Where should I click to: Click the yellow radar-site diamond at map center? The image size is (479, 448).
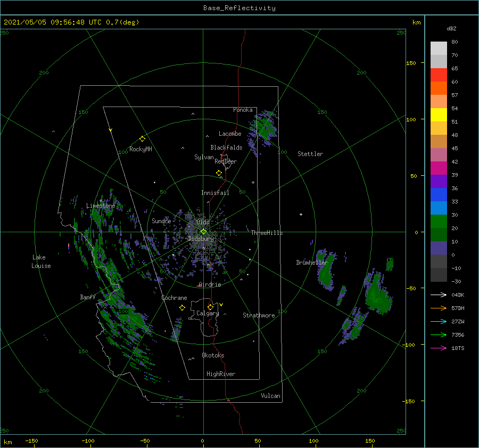[203, 232]
